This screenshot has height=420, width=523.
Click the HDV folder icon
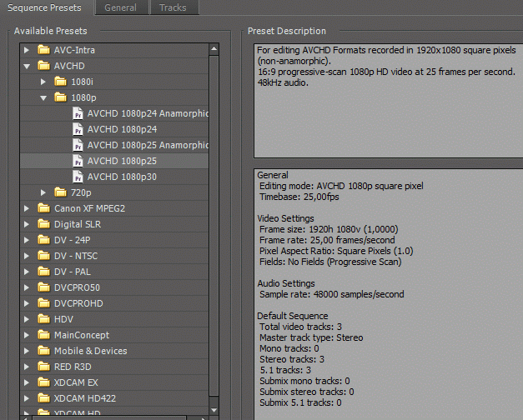(43, 319)
